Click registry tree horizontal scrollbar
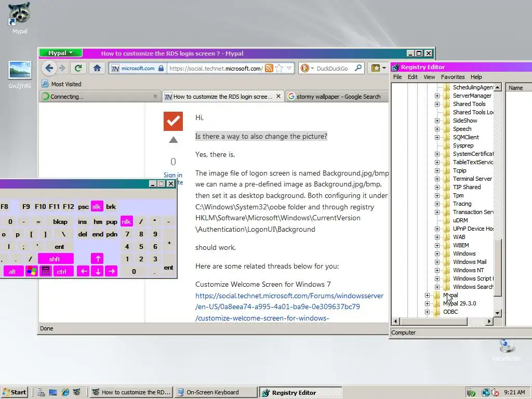This screenshot has height=399, width=532. (x=434, y=321)
